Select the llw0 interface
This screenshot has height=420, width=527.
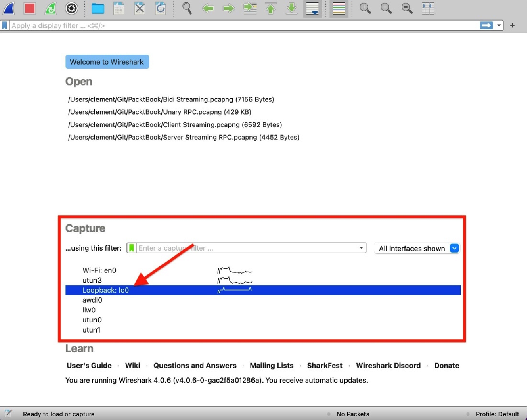click(x=263, y=310)
